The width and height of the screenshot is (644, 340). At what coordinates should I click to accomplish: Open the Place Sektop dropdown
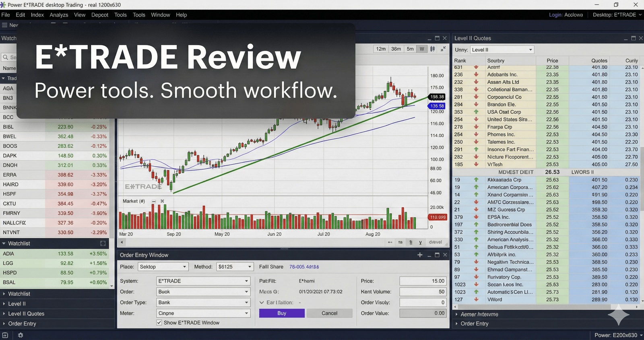pos(163,267)
